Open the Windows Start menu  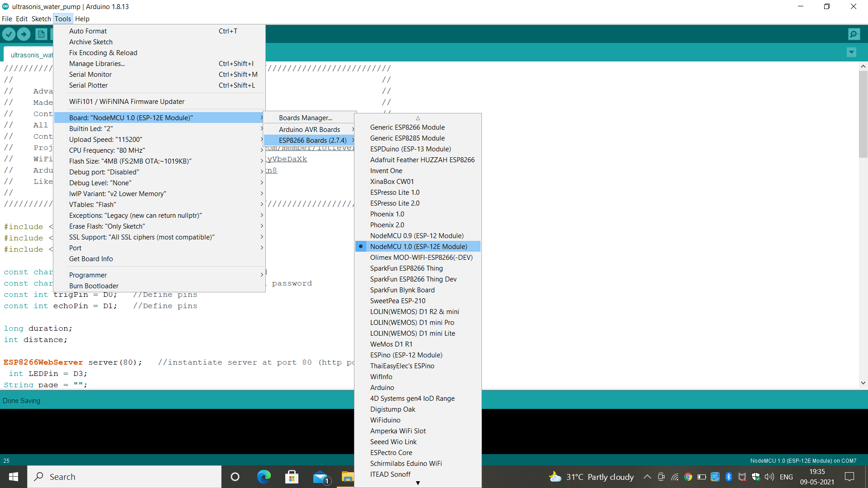14,477
